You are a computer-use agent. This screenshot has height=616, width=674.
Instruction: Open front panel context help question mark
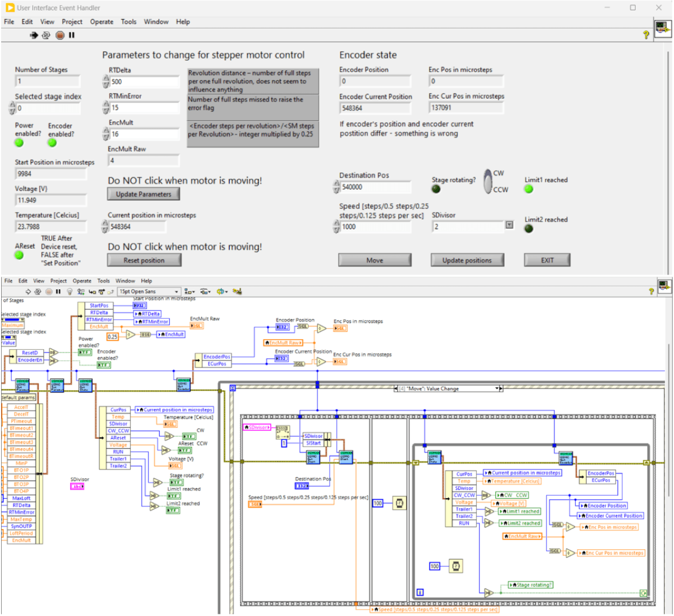(x=646, y=35)
